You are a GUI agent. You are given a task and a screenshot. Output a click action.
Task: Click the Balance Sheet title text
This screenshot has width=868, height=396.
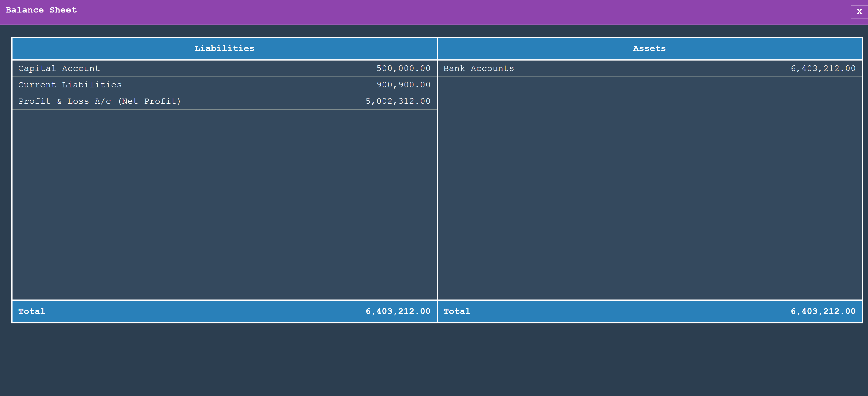pyautogui.click(x=41, y=10)
